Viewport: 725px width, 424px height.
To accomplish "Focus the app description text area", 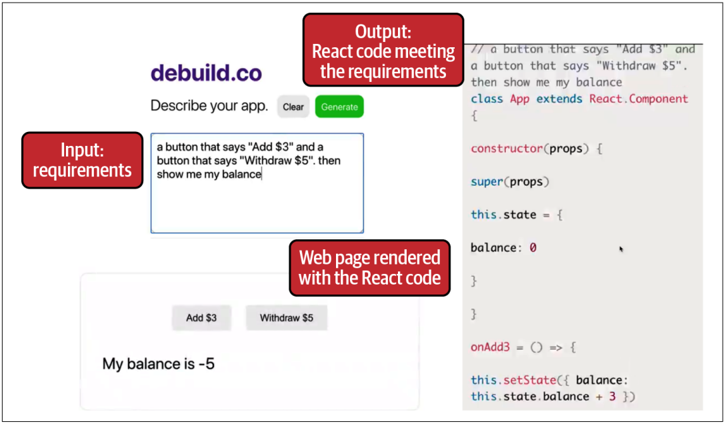I will 257,183.
